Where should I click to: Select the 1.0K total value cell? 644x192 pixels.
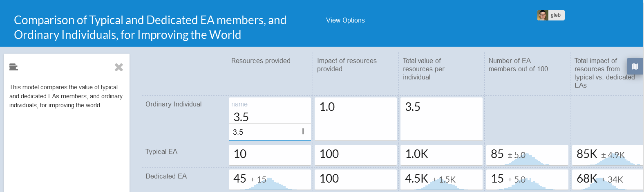pyautogui.click(x=441, y=155)
